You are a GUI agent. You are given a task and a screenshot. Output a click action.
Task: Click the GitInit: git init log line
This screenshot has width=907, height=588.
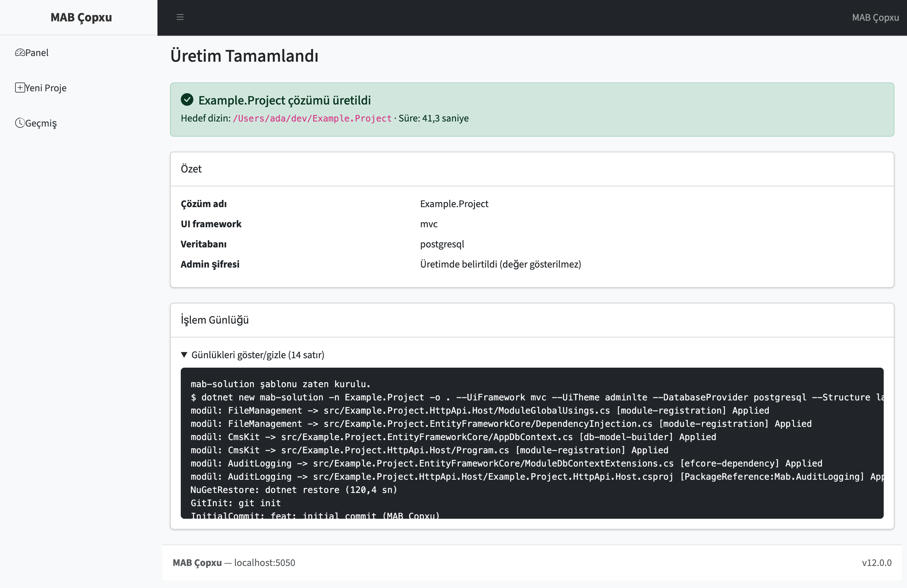point(236,503)
